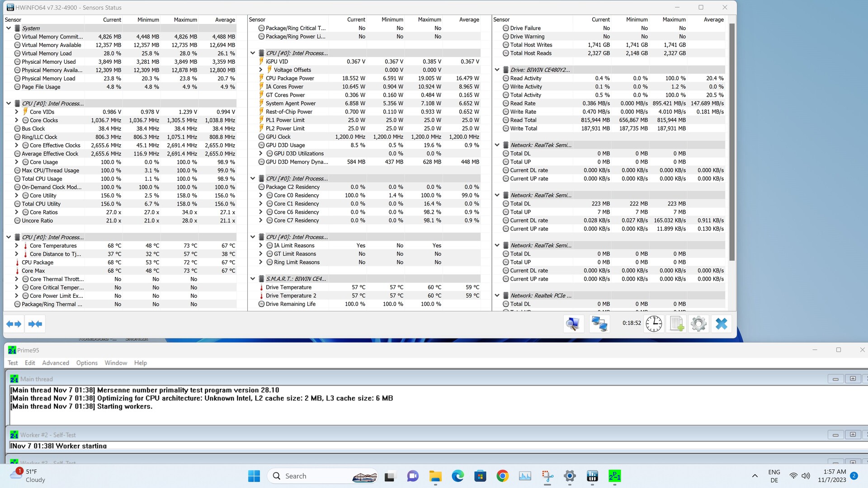Click the Average column header in first panel

coord(225,19)
